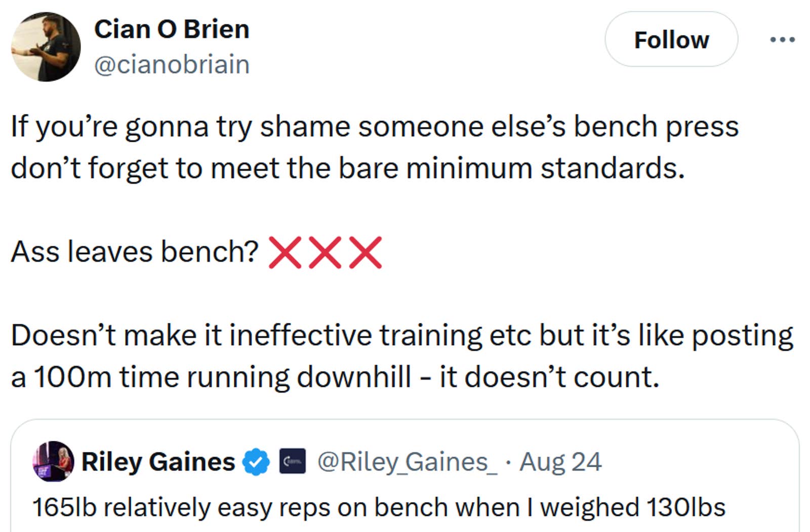Click the 'Ass leaves bench?' line
Viewport: 810px width, 532px height.
[x=134, y=252]
